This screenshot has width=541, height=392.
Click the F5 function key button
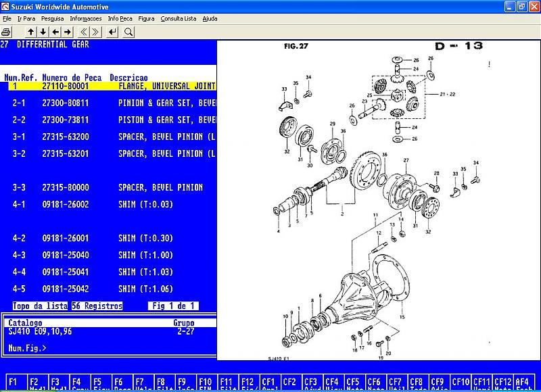101,383
